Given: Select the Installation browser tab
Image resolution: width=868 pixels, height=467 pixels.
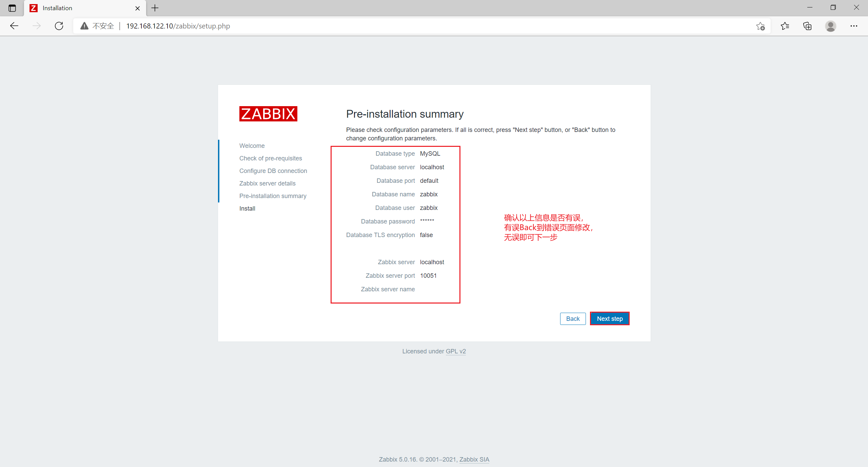Looking at the screenshot, I should 85,8.
